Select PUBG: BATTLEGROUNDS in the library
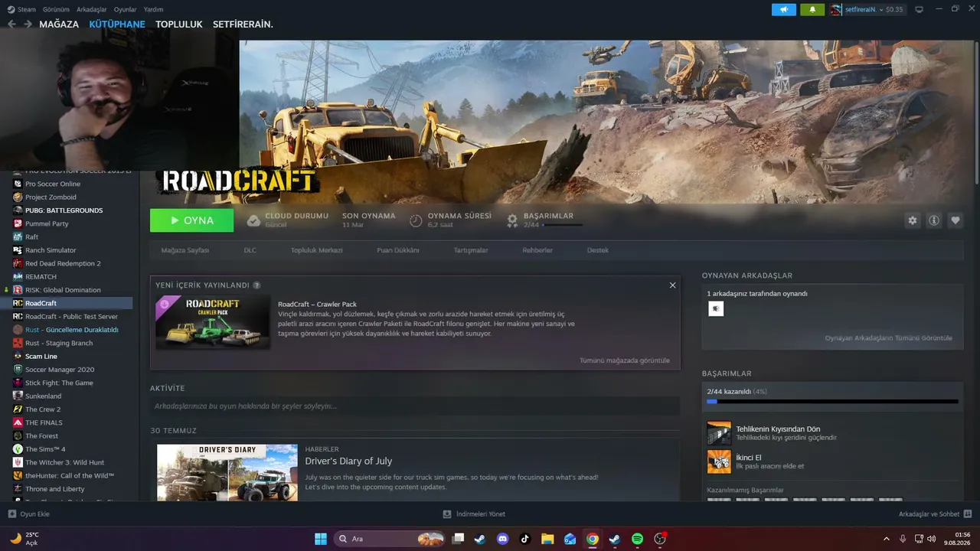The image size is (980, 551). tap(64, 210)
